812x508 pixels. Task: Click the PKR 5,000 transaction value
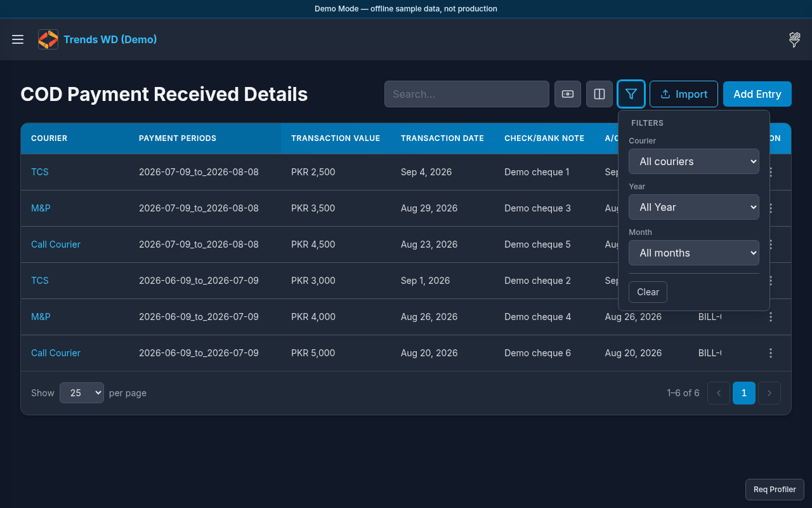pos(313,353)
